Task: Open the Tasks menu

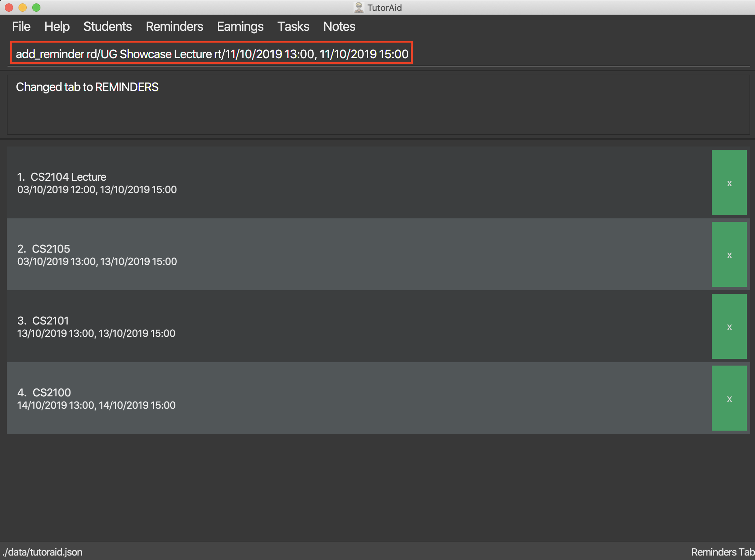Action: (x=293, y=26)
